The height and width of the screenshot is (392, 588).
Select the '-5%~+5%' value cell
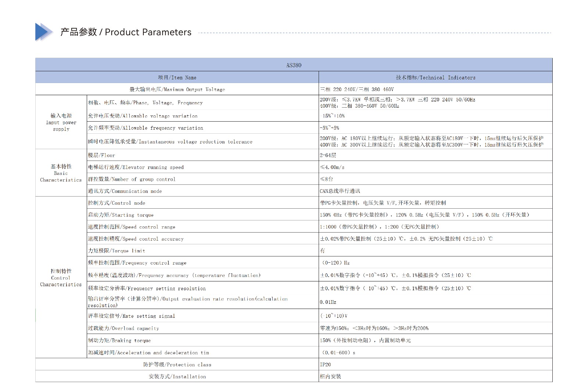click(x=435, y=127)
